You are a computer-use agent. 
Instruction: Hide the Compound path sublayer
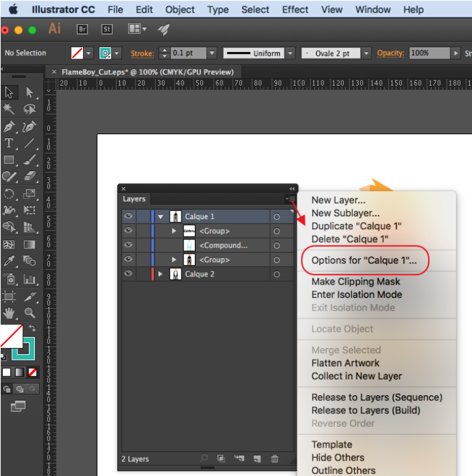coord(128,245)
